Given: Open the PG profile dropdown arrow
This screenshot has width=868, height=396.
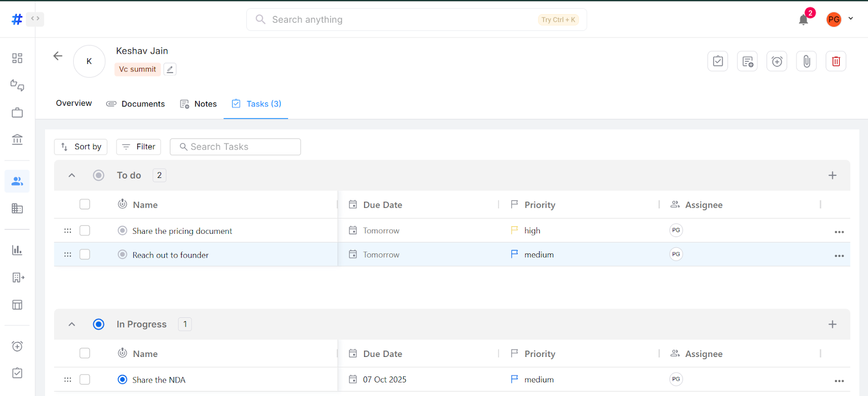Looking at the screenshot, I should (851, 18).
